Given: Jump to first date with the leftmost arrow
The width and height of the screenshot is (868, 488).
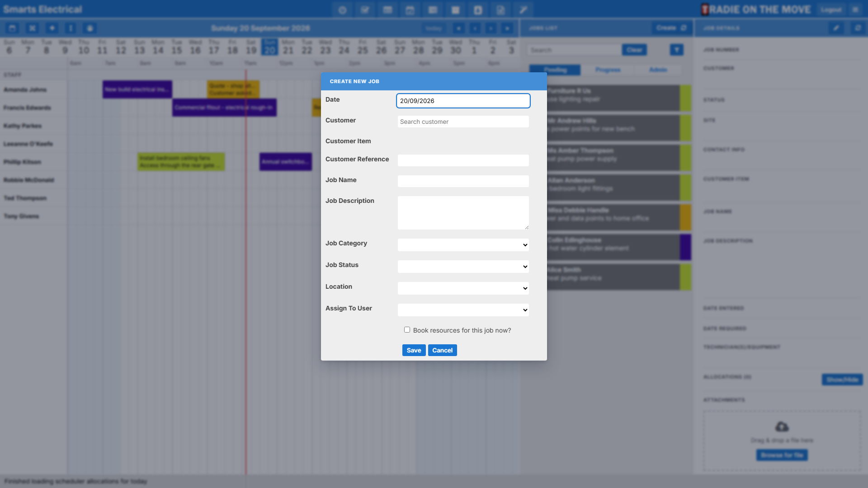Looking at the screenshot, I should [x=459, y=28].
